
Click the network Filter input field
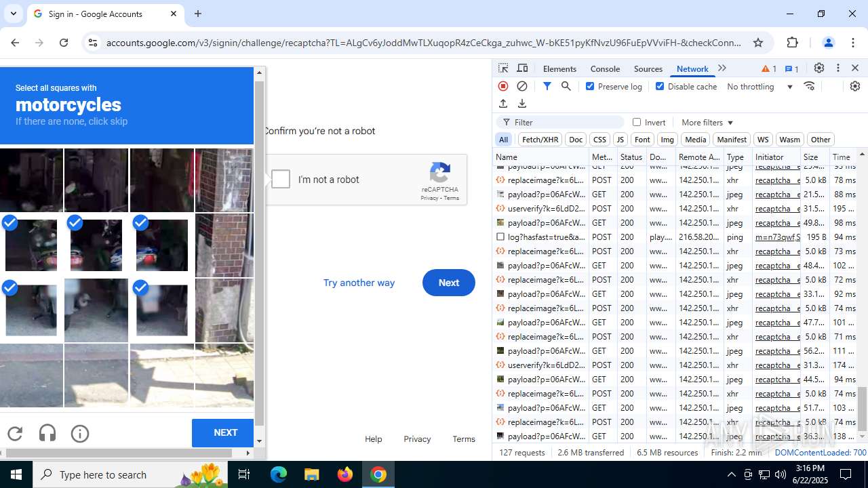(x=560, y=122)
